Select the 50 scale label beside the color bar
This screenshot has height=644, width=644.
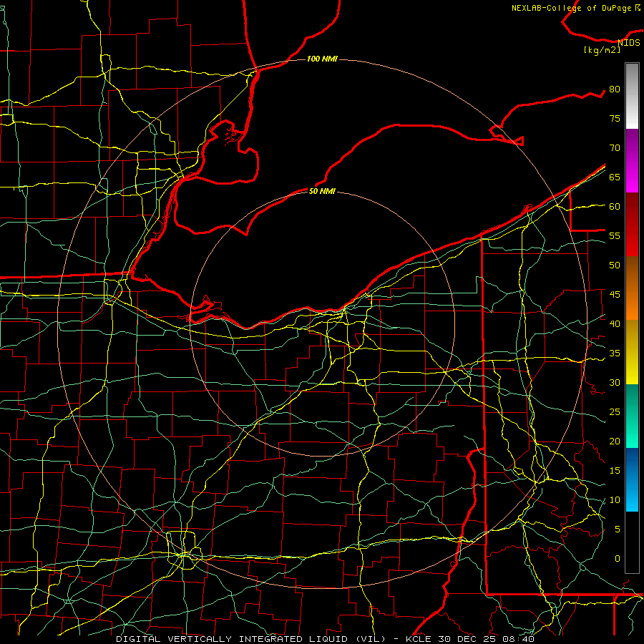click(x=615, y=265)
